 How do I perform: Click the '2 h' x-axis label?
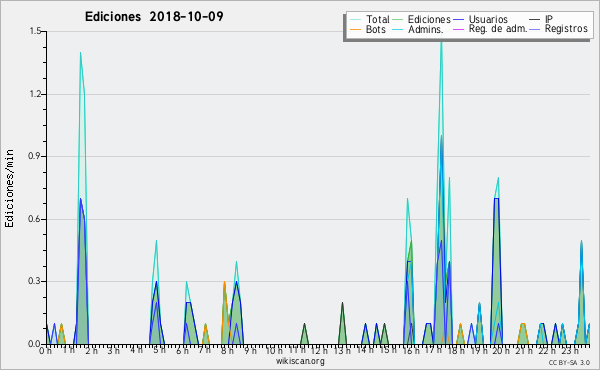point(91,351)
